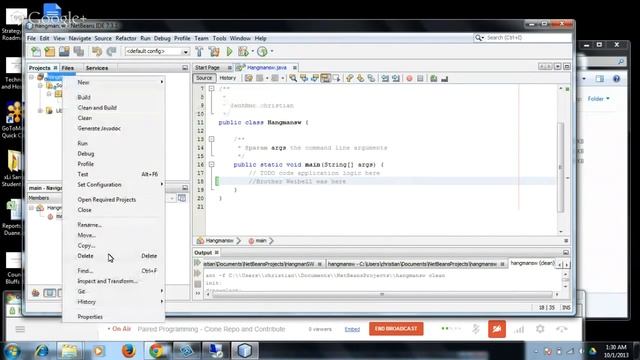Expand the Set Configuration submenu
Screen dimensions: 640x360
point(162,184)
